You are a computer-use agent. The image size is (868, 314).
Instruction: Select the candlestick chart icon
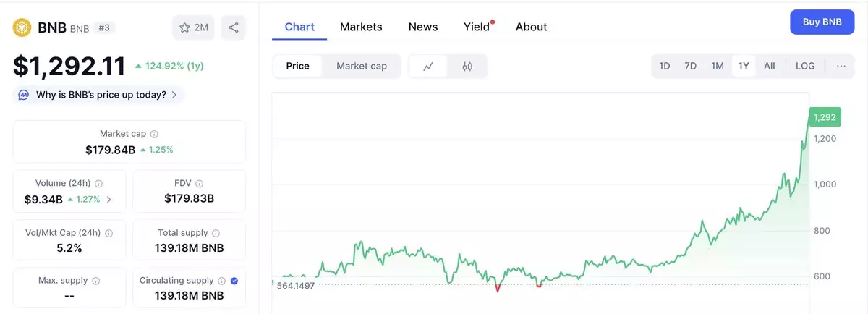coord(467,66)
